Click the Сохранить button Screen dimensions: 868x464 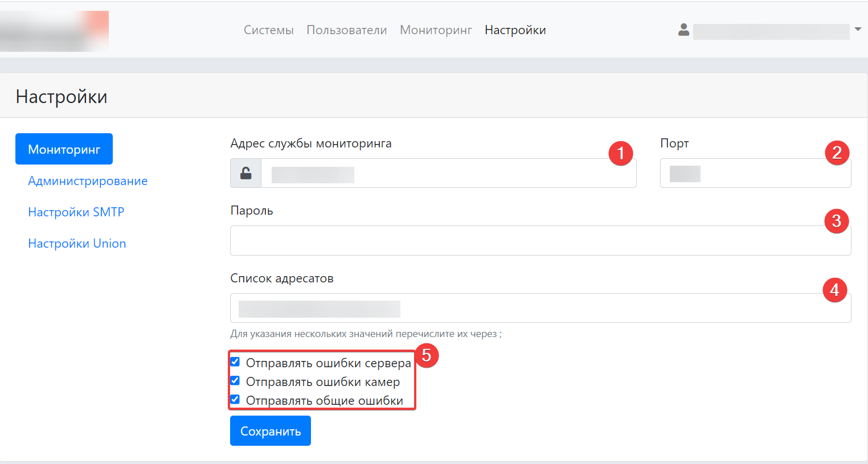tap(271, 431)
